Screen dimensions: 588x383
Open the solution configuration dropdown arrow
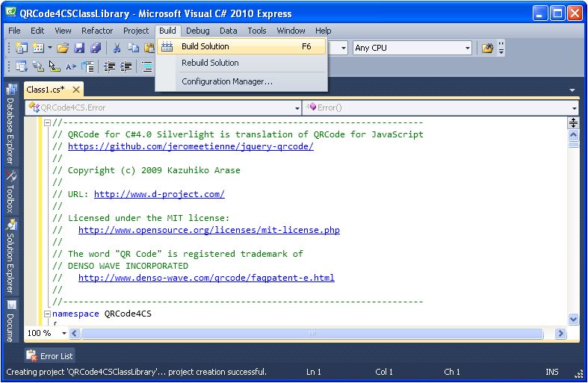pyautogui.click(x=343, y=48)
